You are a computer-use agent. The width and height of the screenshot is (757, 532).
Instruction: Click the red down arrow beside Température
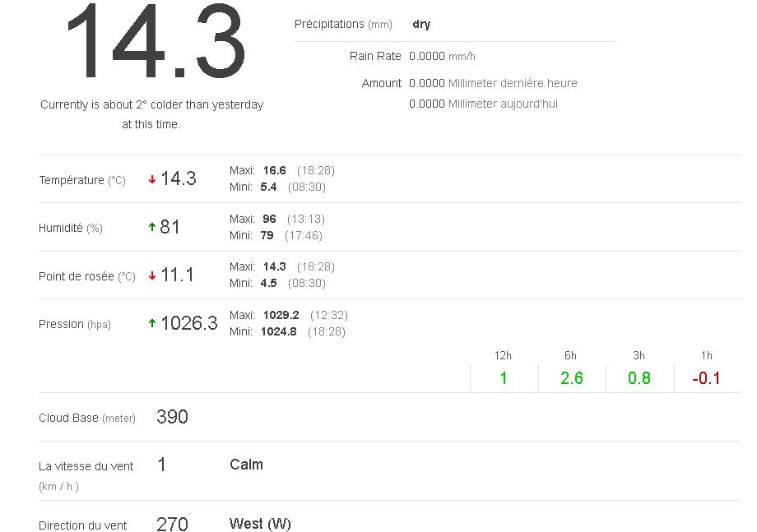tap(152, 180)
